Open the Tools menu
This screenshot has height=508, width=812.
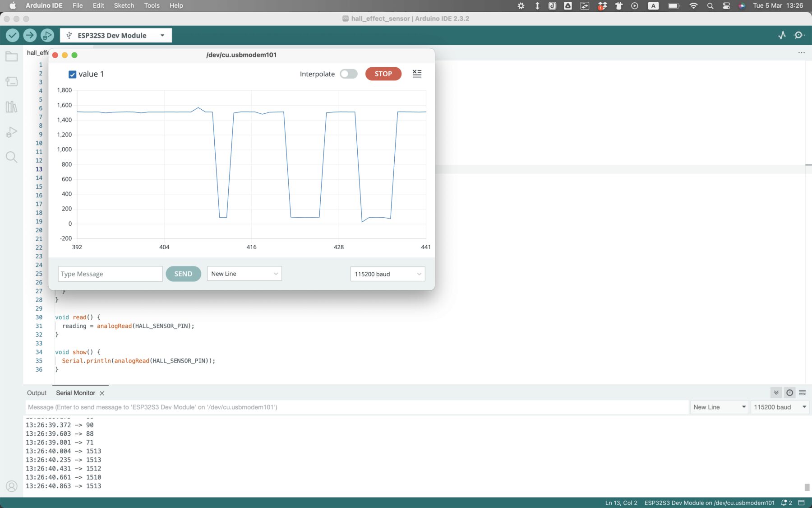(152, 5)
